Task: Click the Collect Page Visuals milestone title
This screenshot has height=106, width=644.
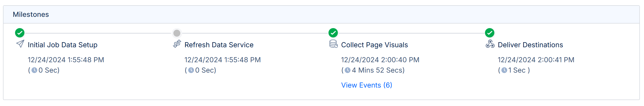Action: click(374, 45)
